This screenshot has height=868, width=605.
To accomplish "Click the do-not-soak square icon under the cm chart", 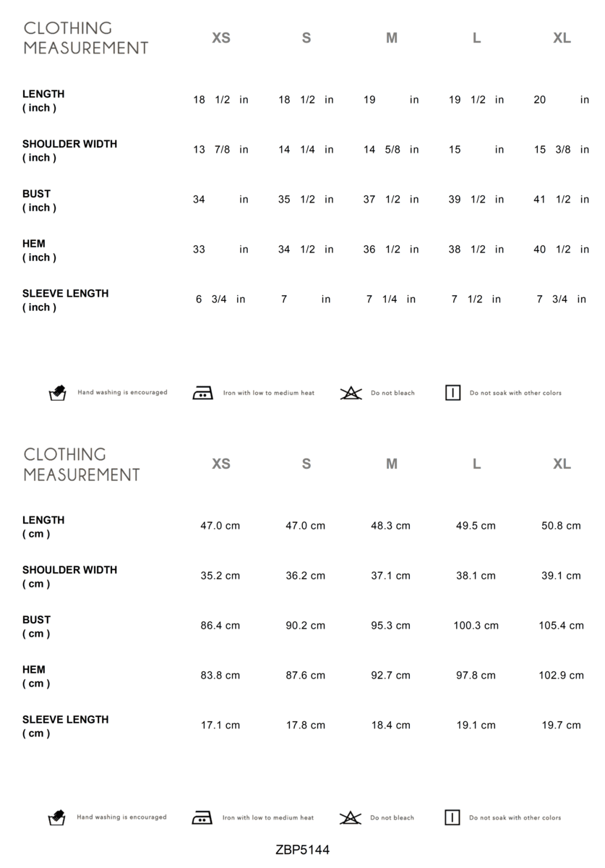I will coord(452,818).
